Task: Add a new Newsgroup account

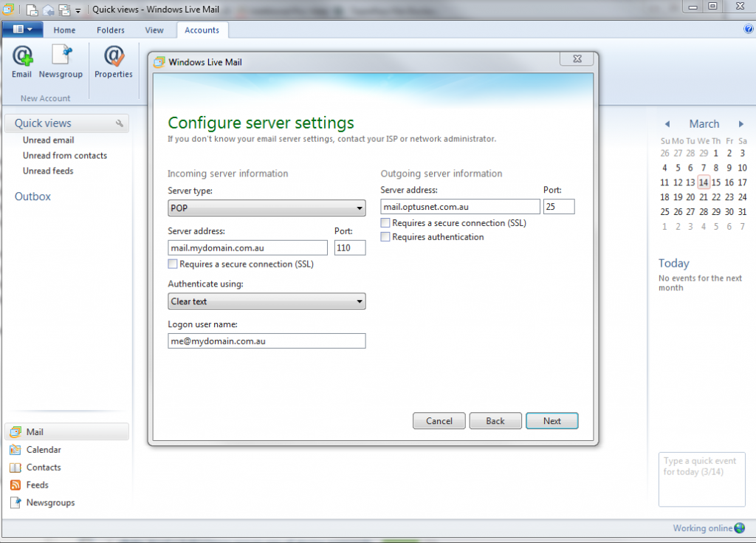Action: tap(61, 62)
